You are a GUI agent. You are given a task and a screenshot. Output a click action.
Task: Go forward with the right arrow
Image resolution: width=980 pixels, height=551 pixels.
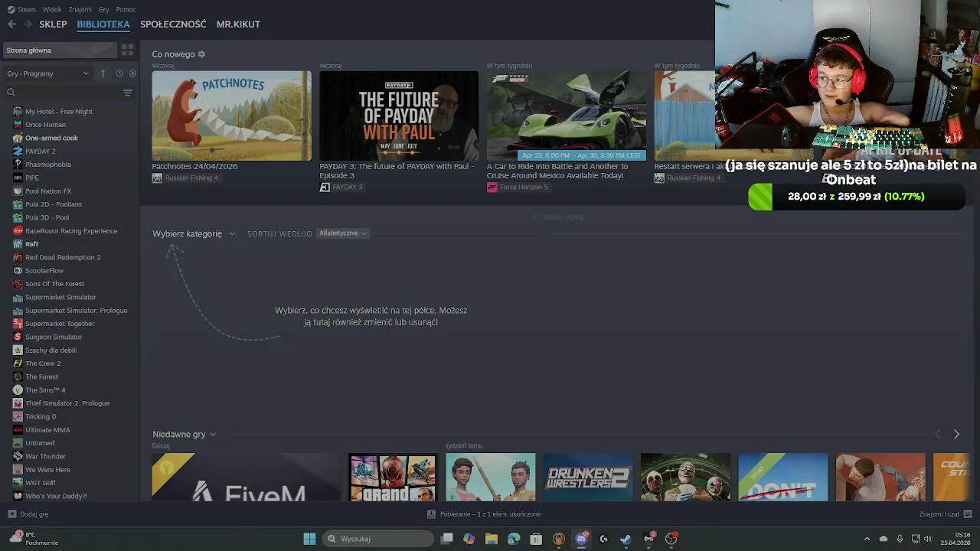[x=28, y=24]
